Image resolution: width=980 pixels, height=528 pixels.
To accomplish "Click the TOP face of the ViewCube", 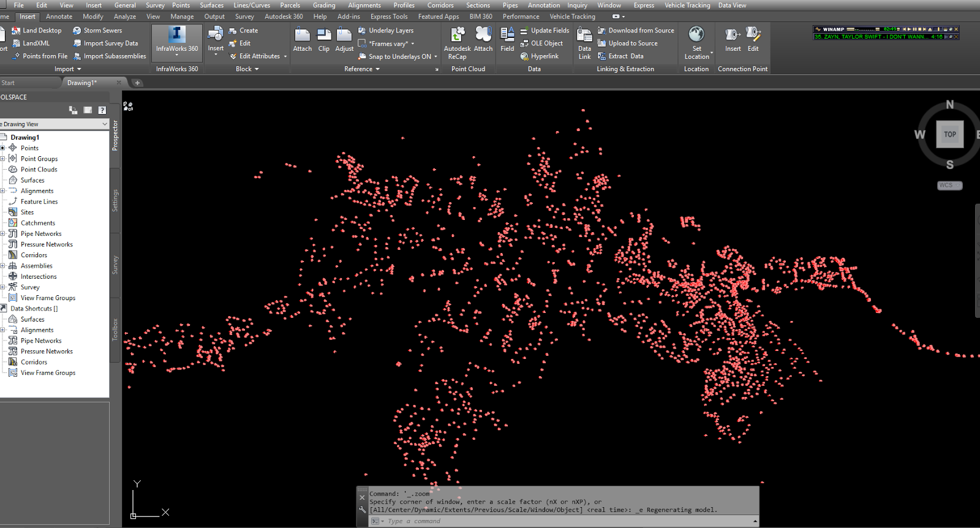I will click(x=949, y=134).
